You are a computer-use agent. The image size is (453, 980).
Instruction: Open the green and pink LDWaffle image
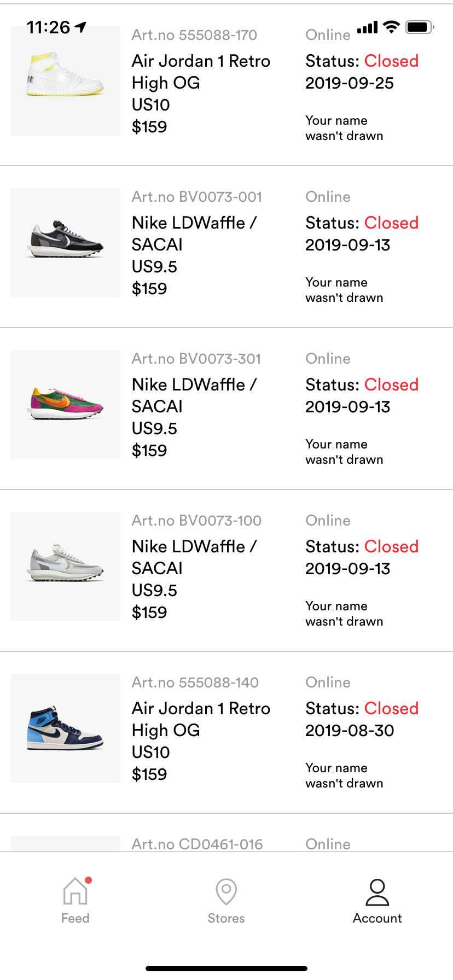click(x=66, y=405)
